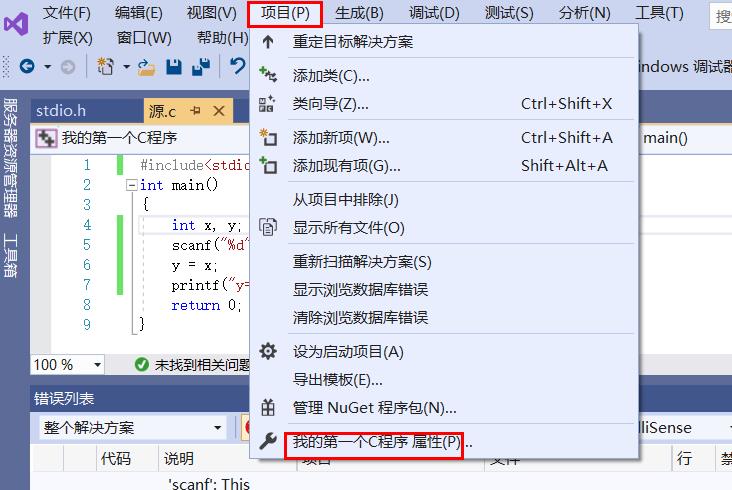Open the 服务器资源管理器 side panel tab
The image size is (732, 490).
coord(10,158)
